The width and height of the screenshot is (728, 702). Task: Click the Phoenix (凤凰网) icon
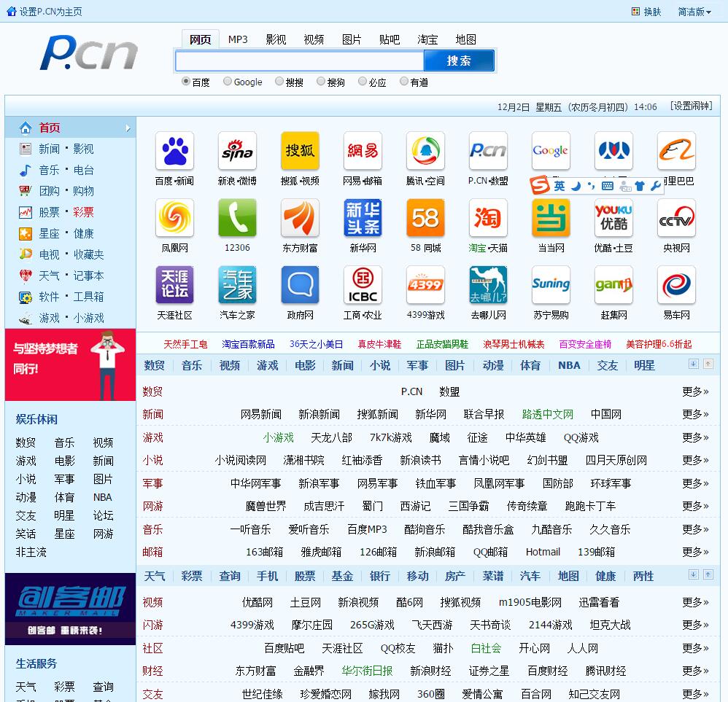tap(174, 218)
